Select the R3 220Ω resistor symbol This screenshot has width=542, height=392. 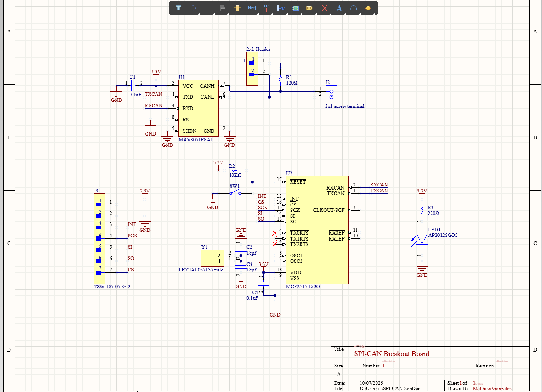[422, 210]
